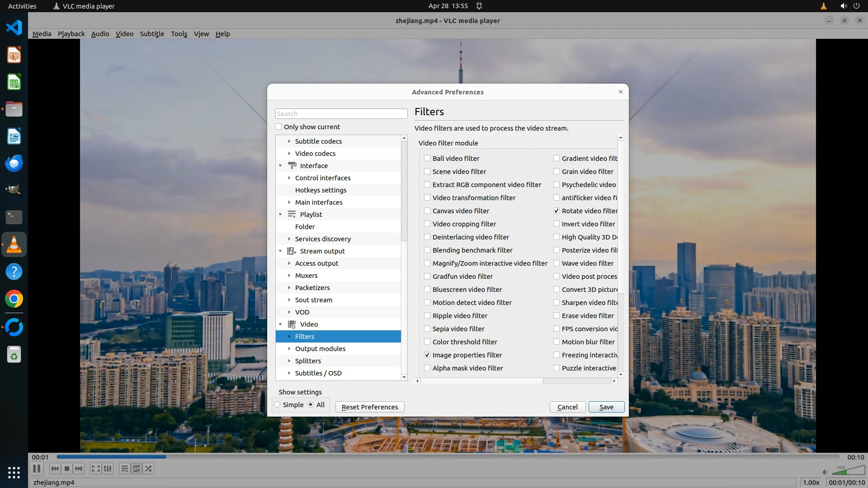Open the Tools menu

pos(179,34)
